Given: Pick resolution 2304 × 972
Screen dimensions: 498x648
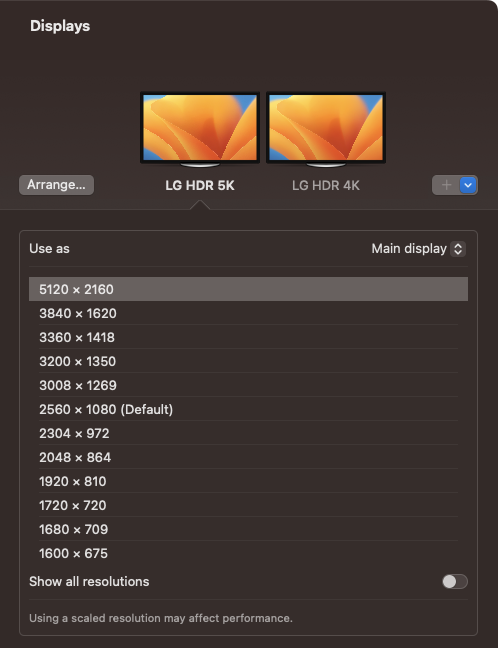Looking at the screenshot, I should click(248, 433).
